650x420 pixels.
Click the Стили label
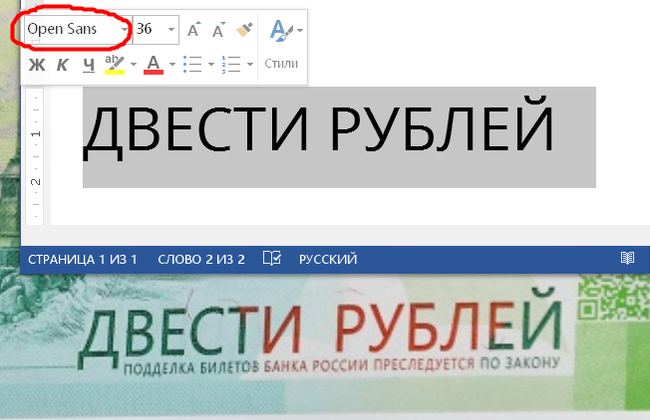281,63
